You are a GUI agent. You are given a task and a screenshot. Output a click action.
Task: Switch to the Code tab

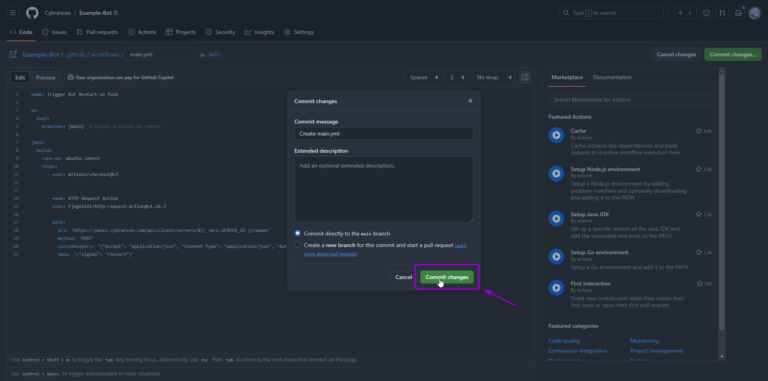tap(21, 32)
